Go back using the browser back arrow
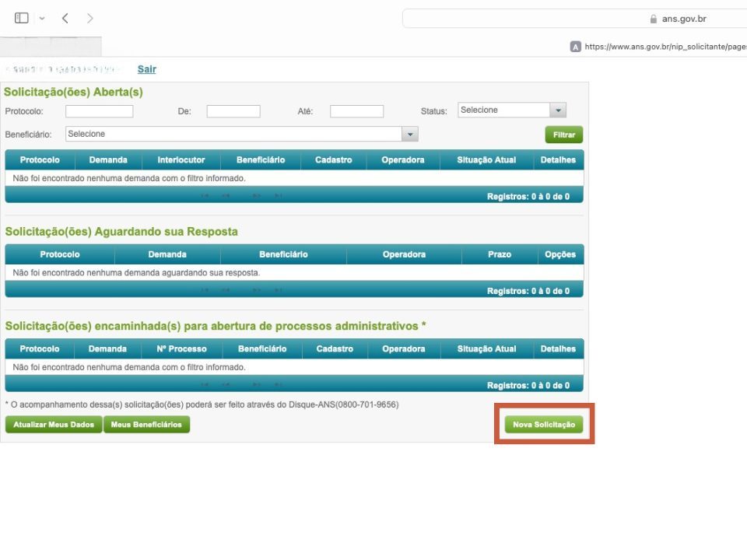747x560 pixels. 65,18
